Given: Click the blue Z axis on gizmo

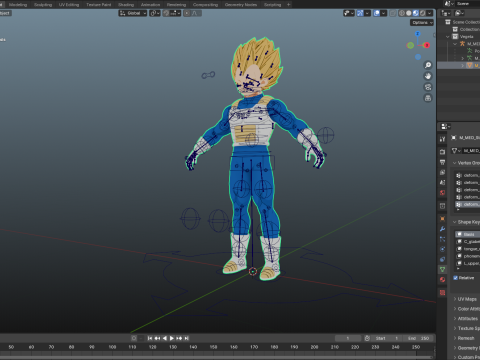Looking at the screenshot, I should pos(418,34).
